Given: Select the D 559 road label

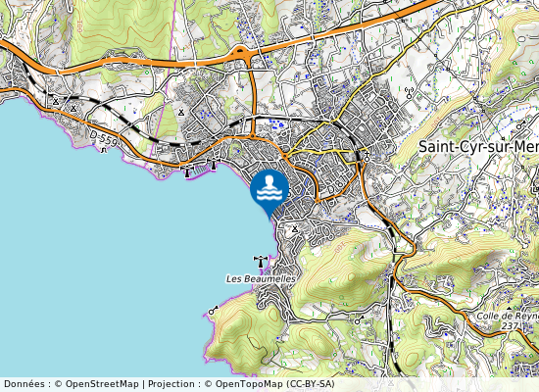Looking at the screenshot, I should 105,139.
